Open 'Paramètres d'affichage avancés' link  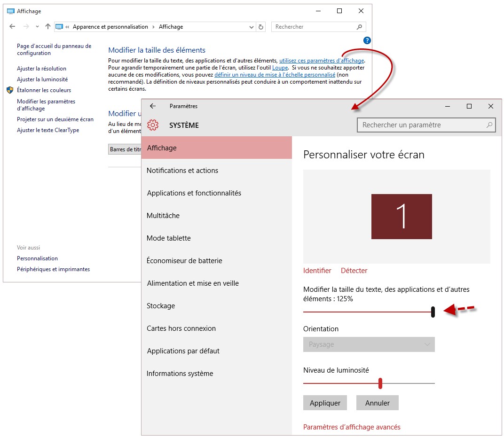(x=352, y=427)
